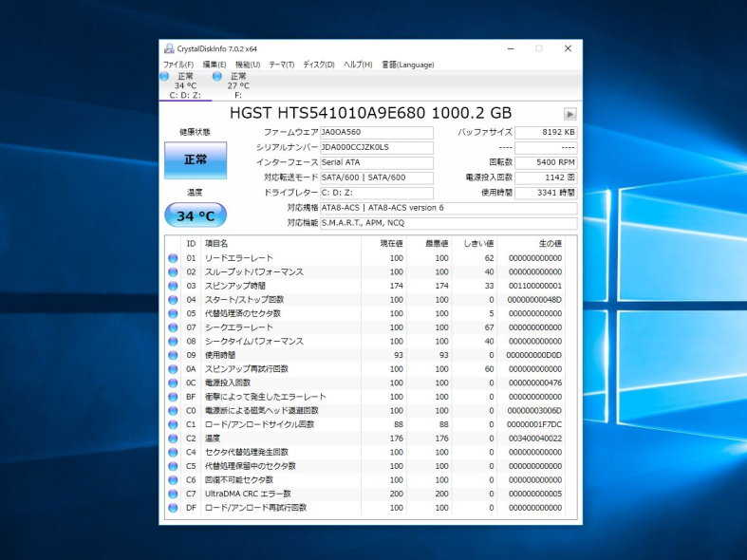Click the features field S.M.A.R.T., APM, NCQ
Image resolution: width=747 pixels, height=560 pixels.
[448, 223]
